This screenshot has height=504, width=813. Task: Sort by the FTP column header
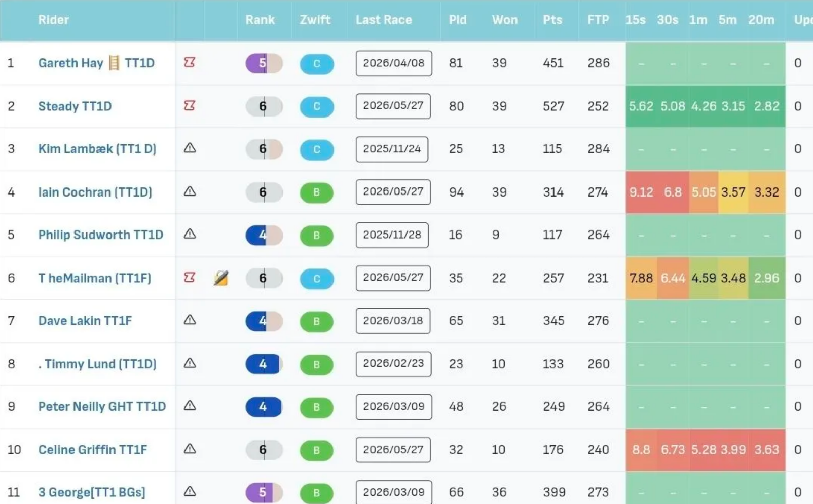tap(598, 20)
